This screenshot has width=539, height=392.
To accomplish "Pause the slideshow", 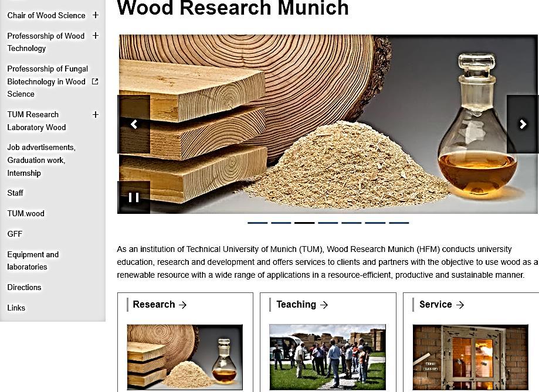I will pyautogui.click(x=134, y=197).
